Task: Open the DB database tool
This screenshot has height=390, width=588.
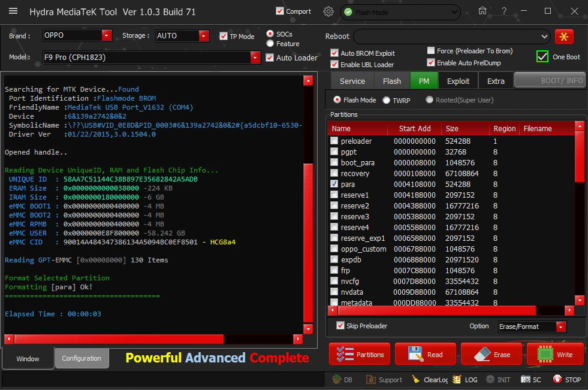Action: point(342,379)
